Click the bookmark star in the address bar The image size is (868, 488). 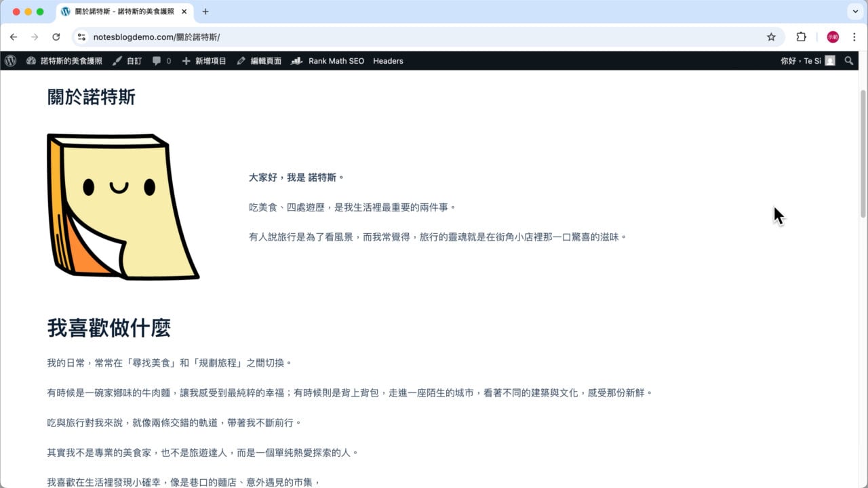pyautogui.click(x=771, y=37)
